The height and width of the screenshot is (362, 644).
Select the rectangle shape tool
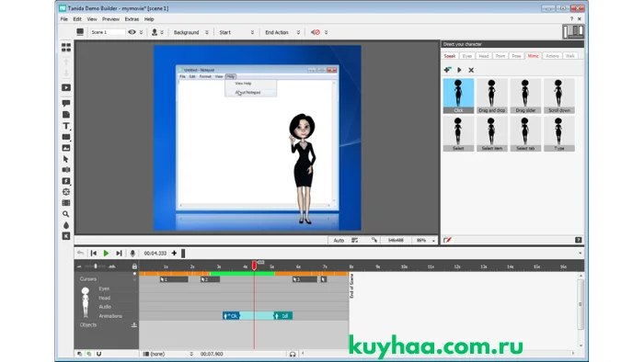[65, 137]
